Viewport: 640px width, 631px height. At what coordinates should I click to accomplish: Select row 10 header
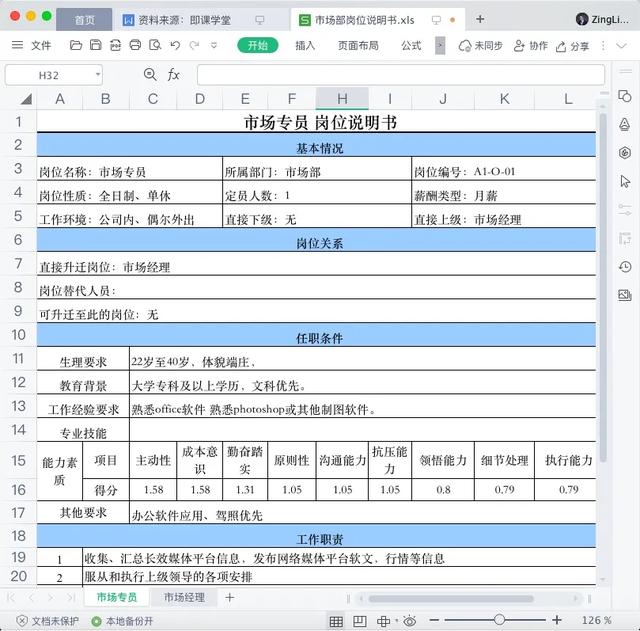tap(18, 335)
